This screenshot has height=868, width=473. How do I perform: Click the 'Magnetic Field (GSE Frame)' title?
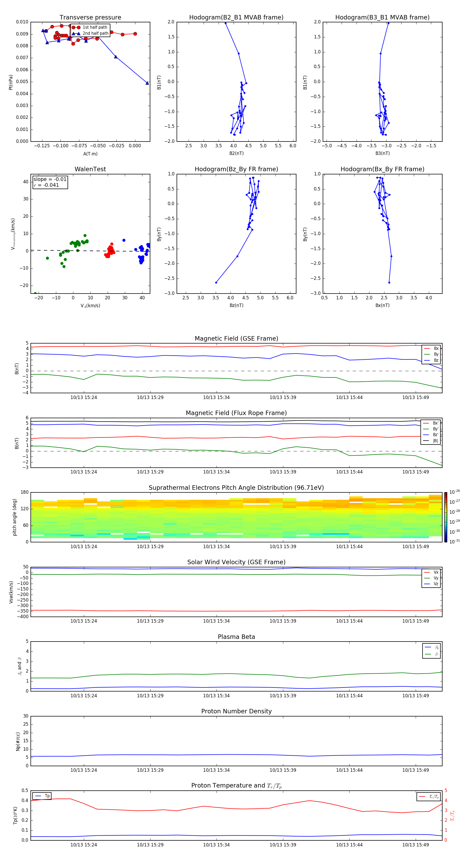tap(236, 339)
